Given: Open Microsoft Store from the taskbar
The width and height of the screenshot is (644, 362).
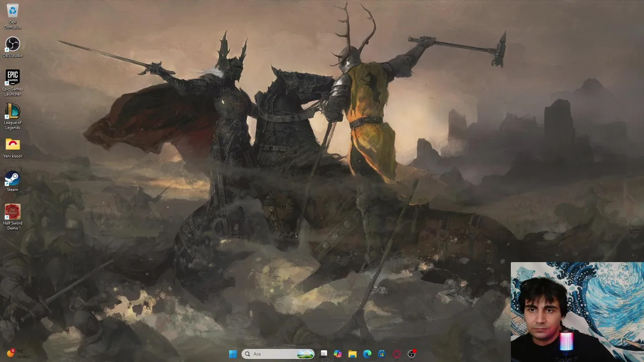Looking at the screenshot, I should (x=382, y=354).
